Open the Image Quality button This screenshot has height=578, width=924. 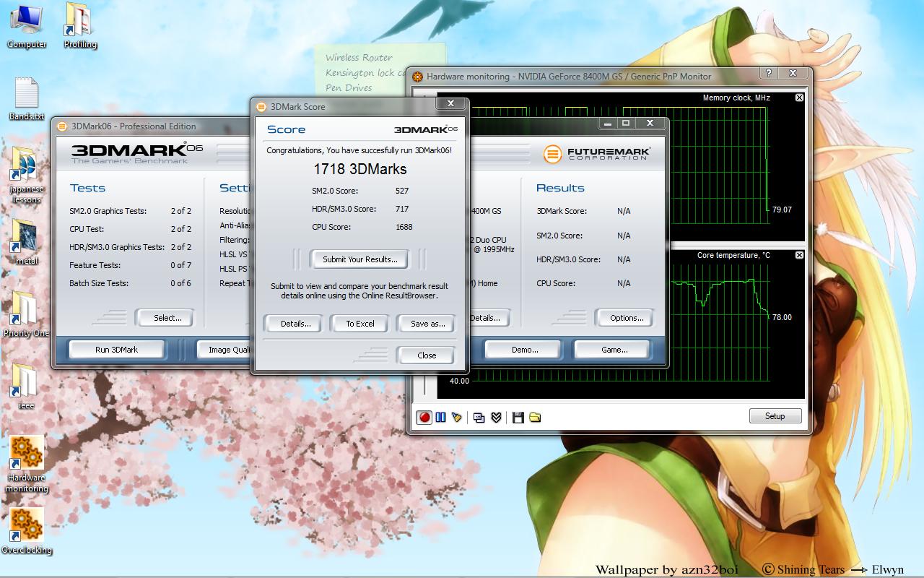pos(224,350)
